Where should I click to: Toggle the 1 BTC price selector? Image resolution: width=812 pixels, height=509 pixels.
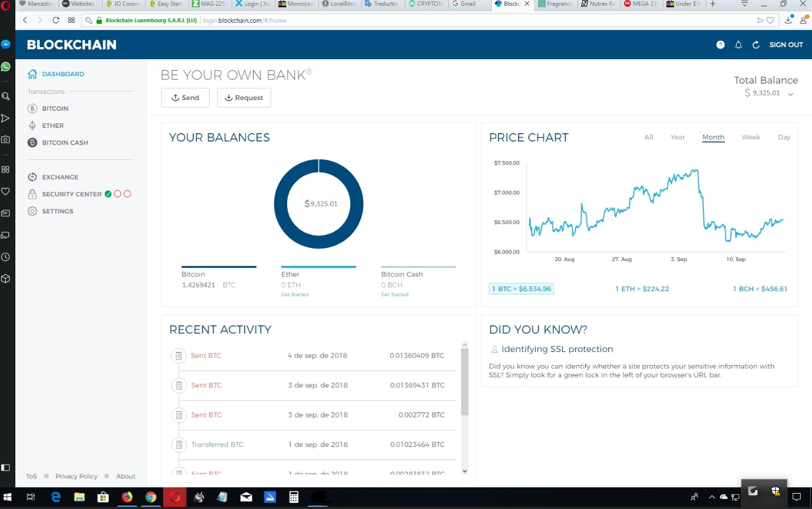(521, 289)
